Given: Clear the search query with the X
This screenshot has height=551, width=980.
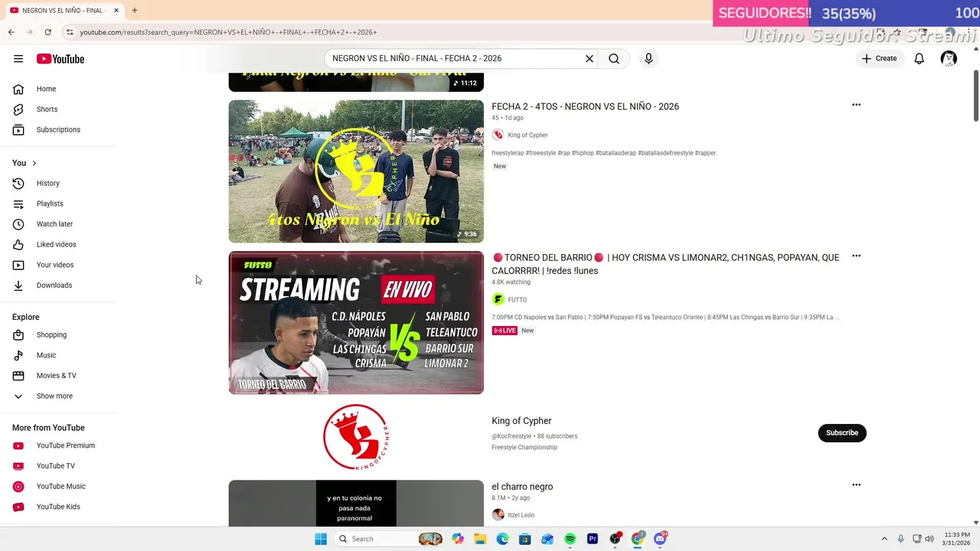Looking at the screenshot, I should coord(590,59).
